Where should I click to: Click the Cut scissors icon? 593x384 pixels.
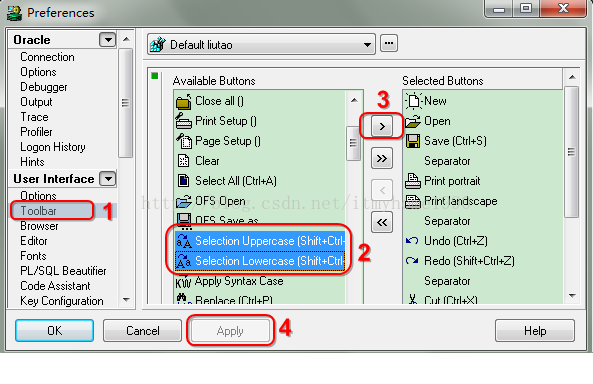click(413, 299)
